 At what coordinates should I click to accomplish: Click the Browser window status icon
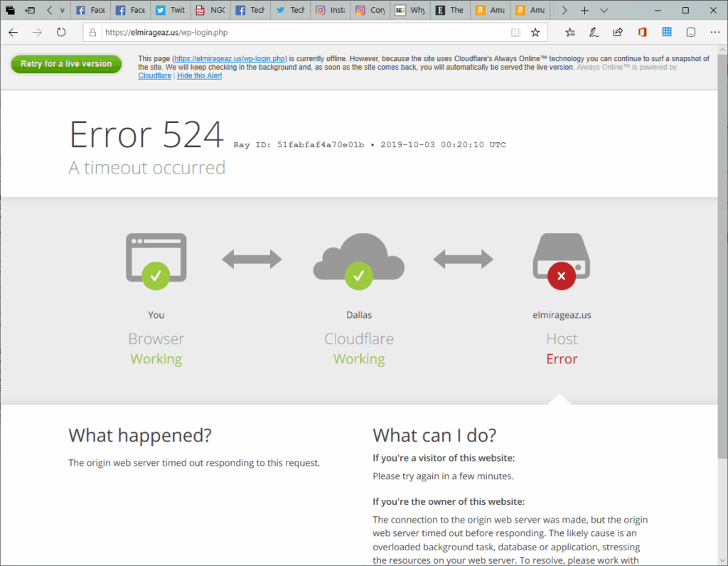pos(156,262)
